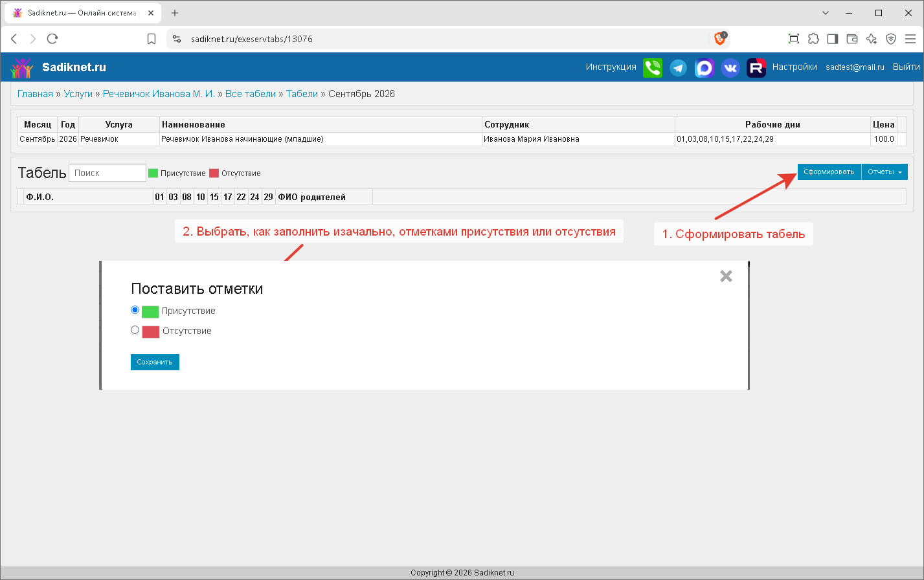
Task: Click the screenshot capture icon in the toolbar
Action: pyautogui.click(x=794, y=39)
